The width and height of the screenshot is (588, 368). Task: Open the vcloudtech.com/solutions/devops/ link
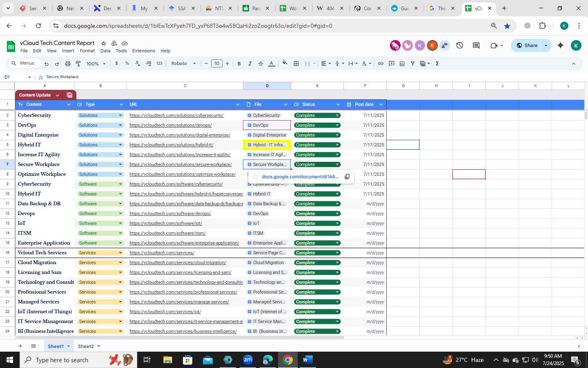[x=171, y=125]
